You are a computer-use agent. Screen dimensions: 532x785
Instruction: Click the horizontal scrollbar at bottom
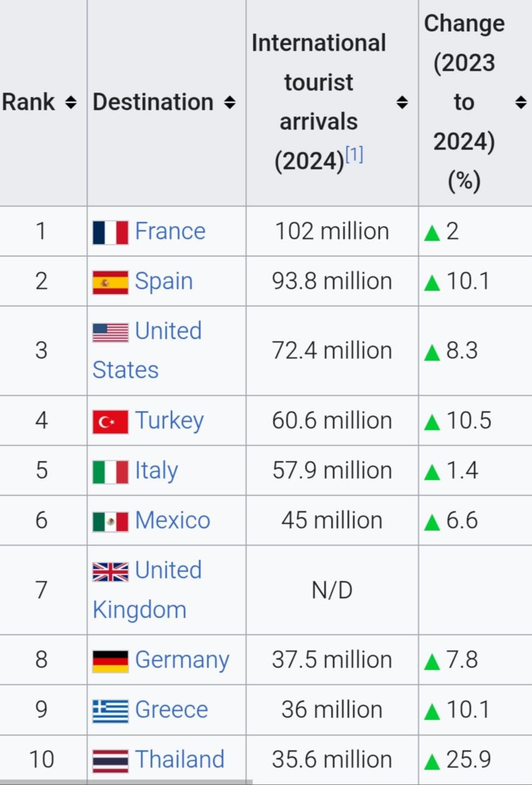pyautogui.click(x=126, y=782)
